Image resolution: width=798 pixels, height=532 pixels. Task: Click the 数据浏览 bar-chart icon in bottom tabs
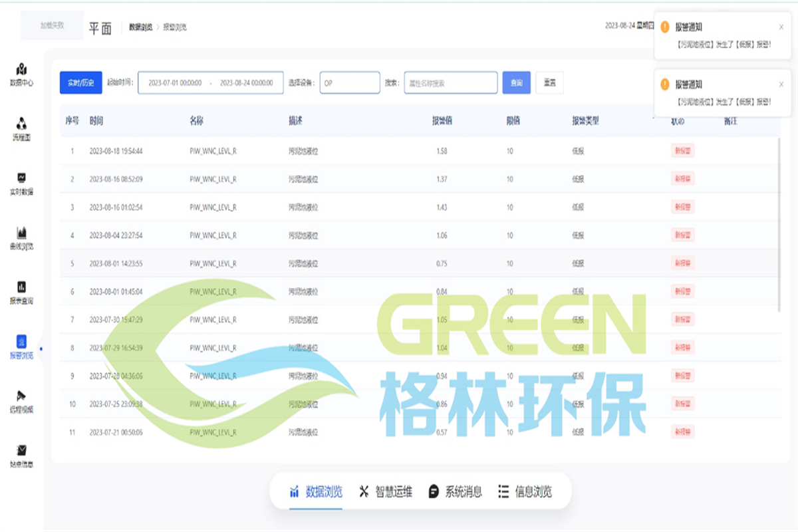(x=295, y=492)
